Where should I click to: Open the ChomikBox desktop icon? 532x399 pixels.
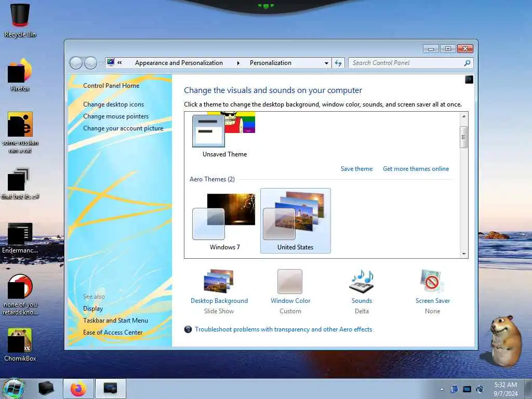pos(20,345)
